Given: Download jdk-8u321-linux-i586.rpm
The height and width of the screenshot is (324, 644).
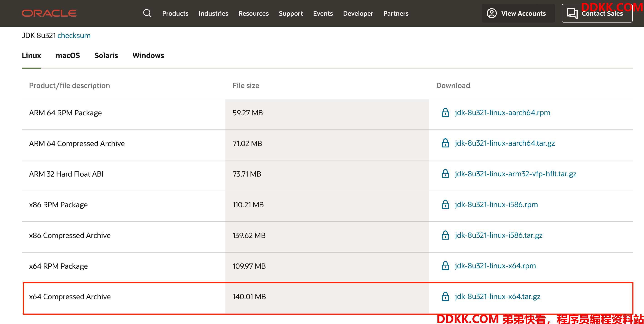Looking at the screenshot, I should pos(496,204).
